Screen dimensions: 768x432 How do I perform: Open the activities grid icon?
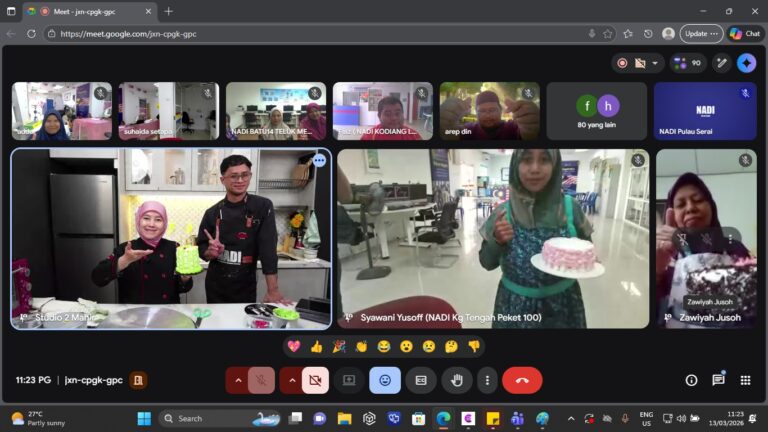pos(745,380)
